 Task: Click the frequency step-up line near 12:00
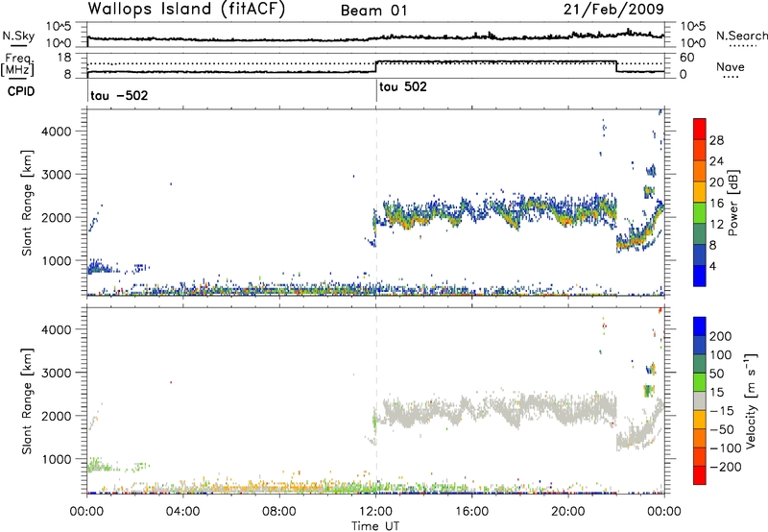(375, 66)
